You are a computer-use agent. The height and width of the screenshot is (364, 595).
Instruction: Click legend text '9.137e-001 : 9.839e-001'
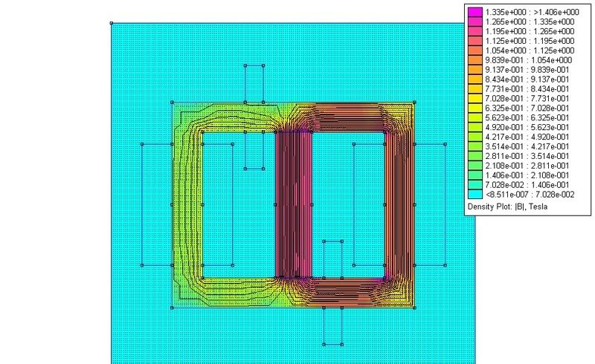point(527,70)
